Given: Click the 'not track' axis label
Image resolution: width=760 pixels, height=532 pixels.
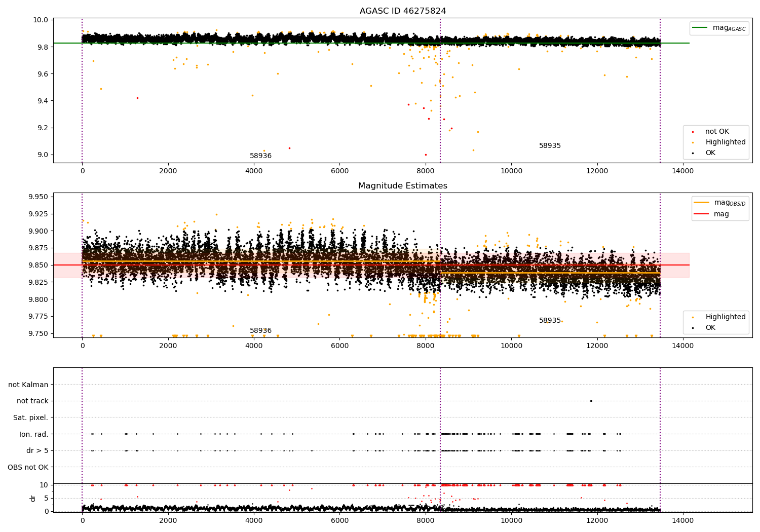Looking at the screenshot, I should [x=32, y=401].
